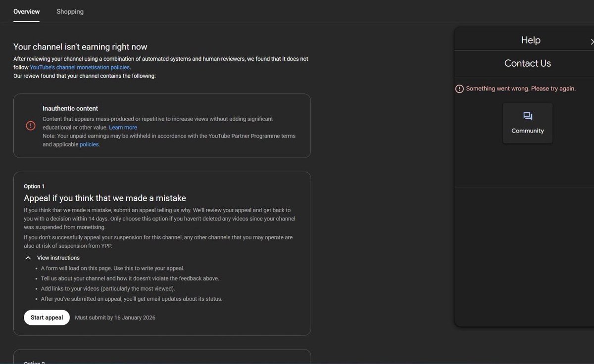Screen dimensions: 594x364
Task: Open the Learn more link
Action: (x=123, y=128)
